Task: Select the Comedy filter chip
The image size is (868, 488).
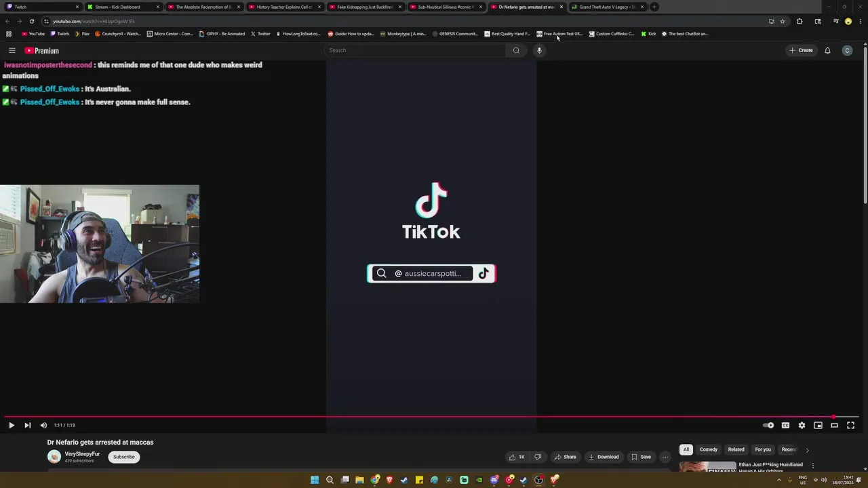Action: (708, 449)
